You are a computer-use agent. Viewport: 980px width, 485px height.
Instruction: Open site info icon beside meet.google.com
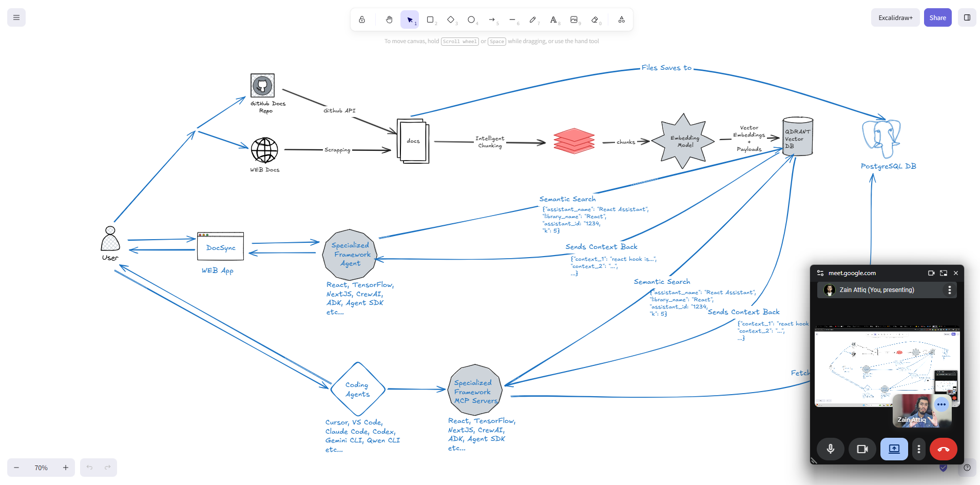tap(820, 273)
